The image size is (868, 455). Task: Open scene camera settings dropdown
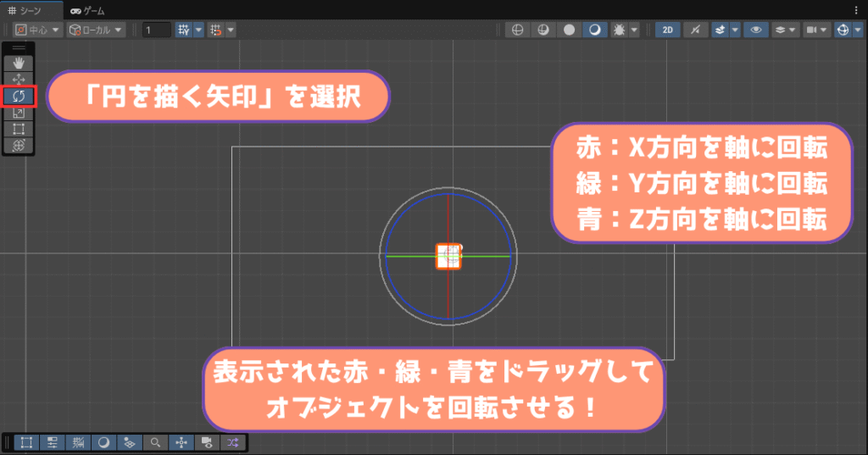coord(816,30)
